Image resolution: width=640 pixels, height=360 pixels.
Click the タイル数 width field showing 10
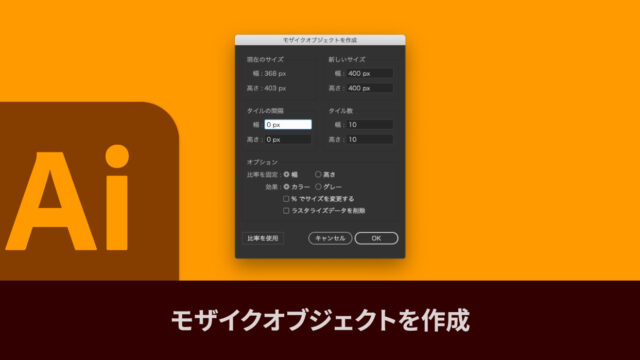(370, 124)
